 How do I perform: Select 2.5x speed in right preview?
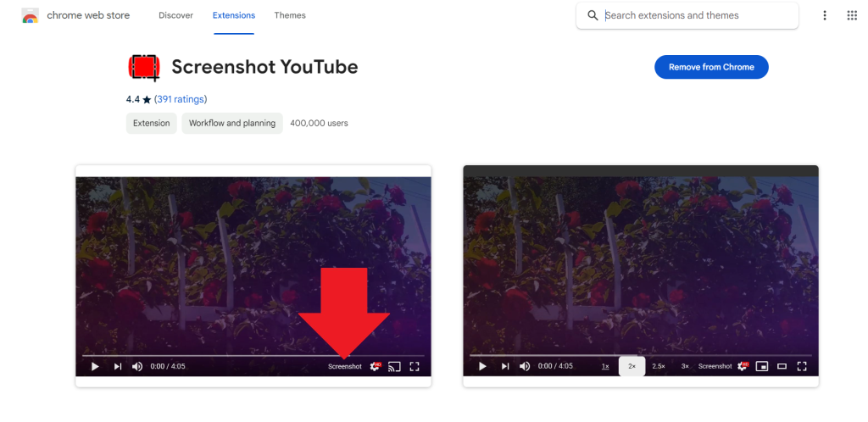(658, 366)
